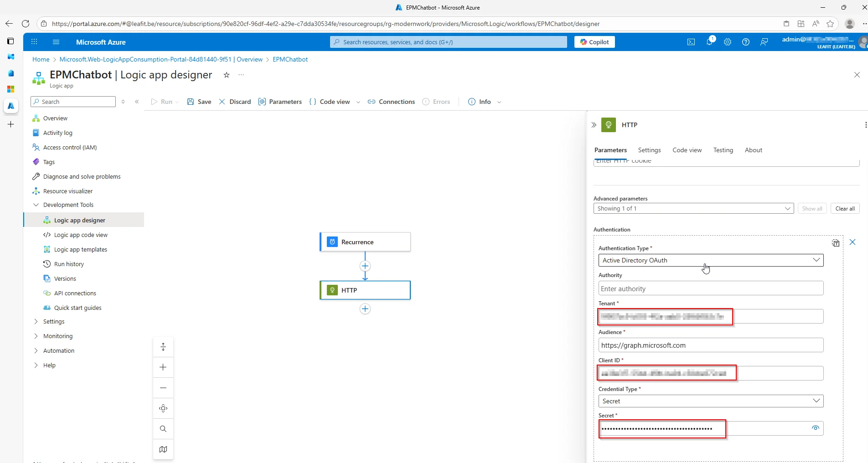Open the help question mark icon

coord(746,42)
